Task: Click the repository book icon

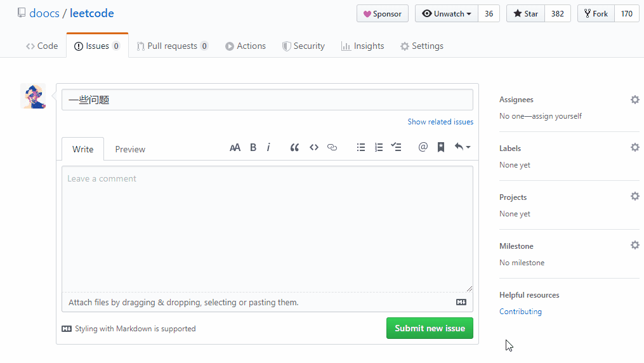Action: (22, 13)
